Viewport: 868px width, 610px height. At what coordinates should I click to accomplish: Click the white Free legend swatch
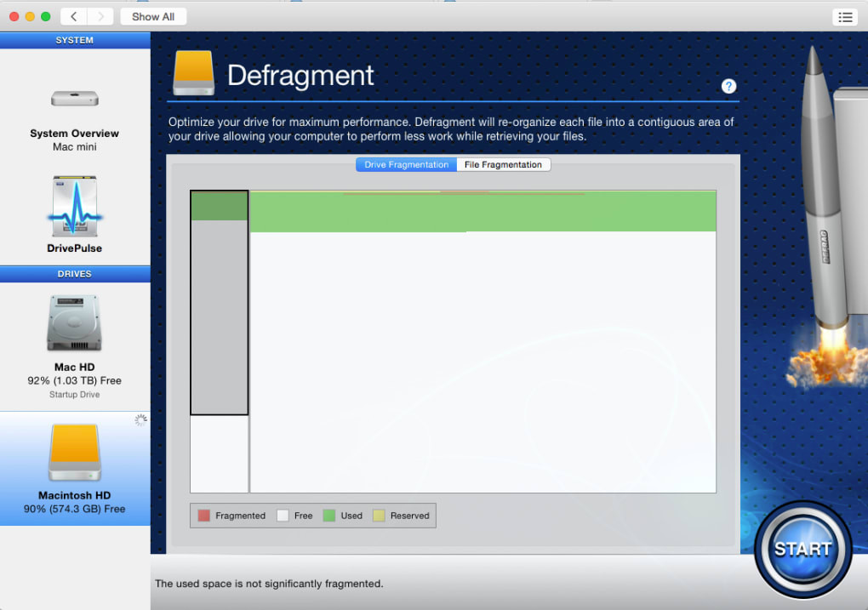coord(283,516)
